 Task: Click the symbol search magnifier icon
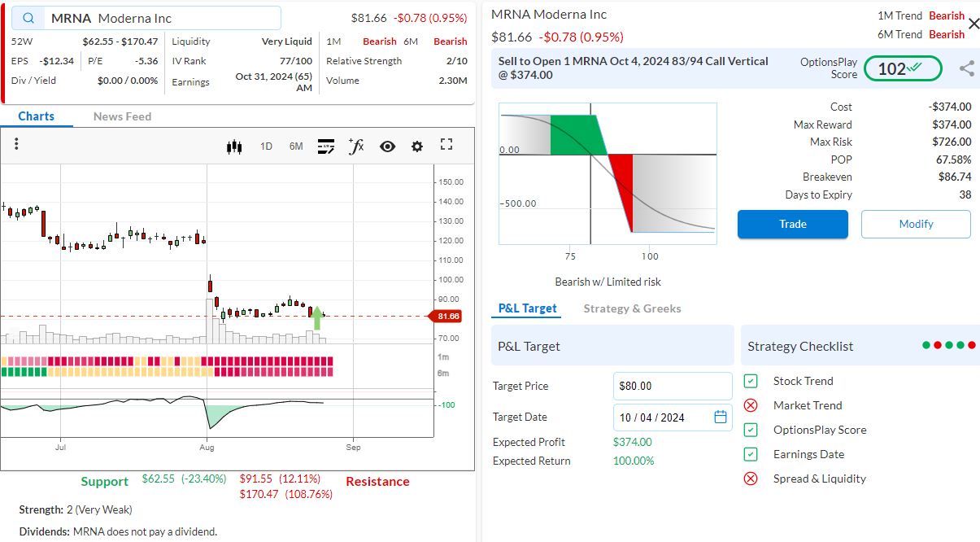(x=29, y=18)
